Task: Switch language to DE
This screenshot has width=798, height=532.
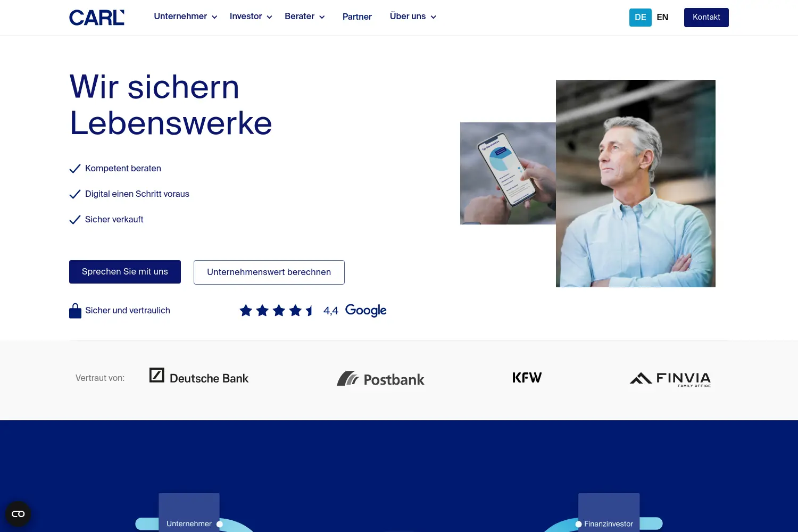Action: (x=641, y=18)
